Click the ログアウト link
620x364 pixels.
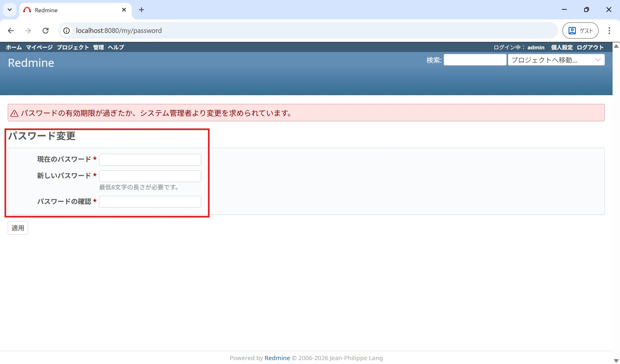(590, 47)
